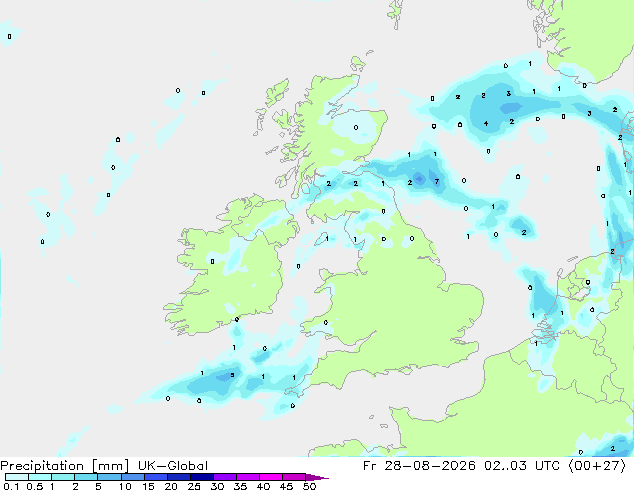Click the '45' legend scale label

286,486
